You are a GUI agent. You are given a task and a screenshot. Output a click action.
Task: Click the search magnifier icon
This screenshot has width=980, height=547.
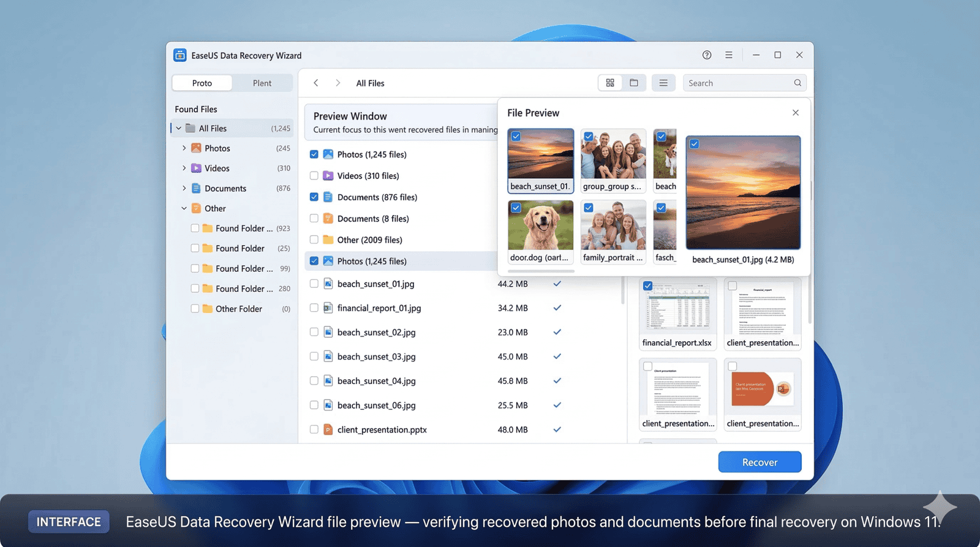coord(797,83)
